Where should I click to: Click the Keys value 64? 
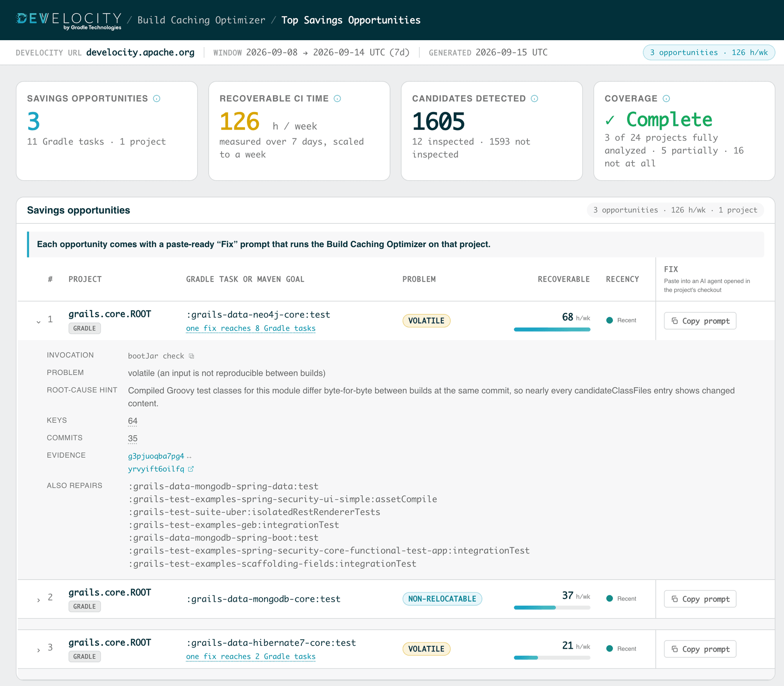[132, 421]
